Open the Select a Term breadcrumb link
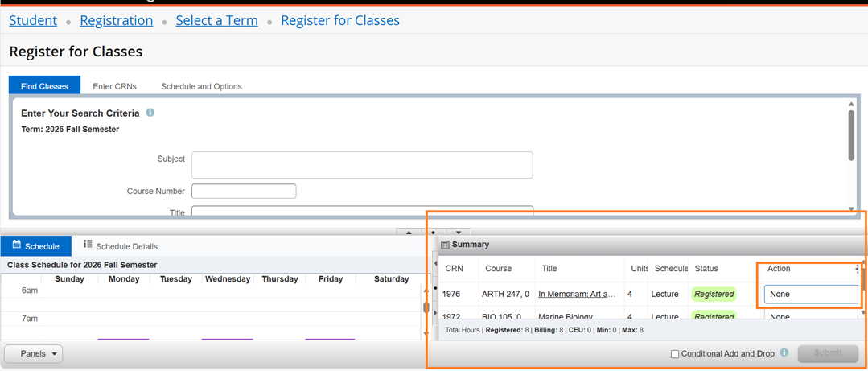This screenshot has height=371, width=868. pos(217,20)
